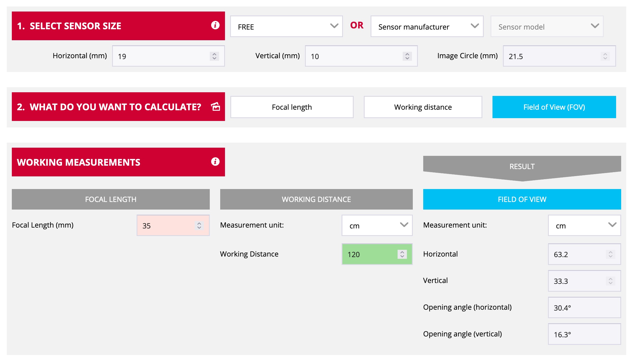Screen dimensions: 633x364
Task: Click the FOCAL LENGTH column header
Action: (x=111, y=199)
